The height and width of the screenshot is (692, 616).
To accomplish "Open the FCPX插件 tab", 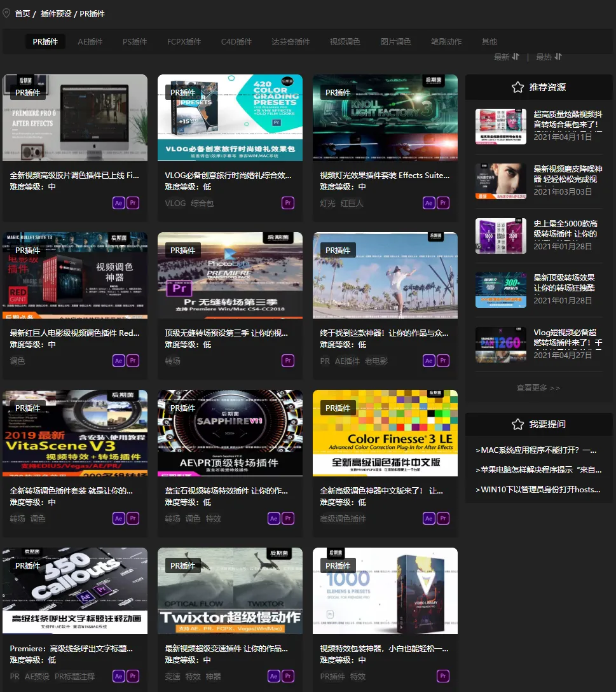I will (184, 41).
